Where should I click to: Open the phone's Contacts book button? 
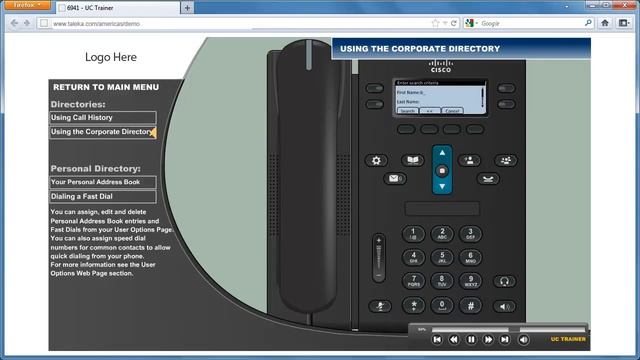tap(413, 160)
